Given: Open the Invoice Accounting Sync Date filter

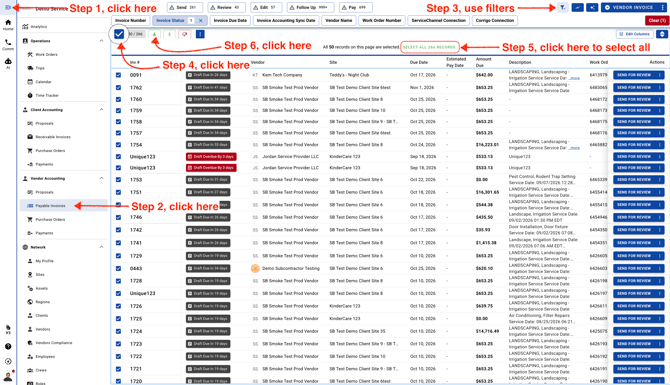Looking at the screenshot, I should (286, 21).
